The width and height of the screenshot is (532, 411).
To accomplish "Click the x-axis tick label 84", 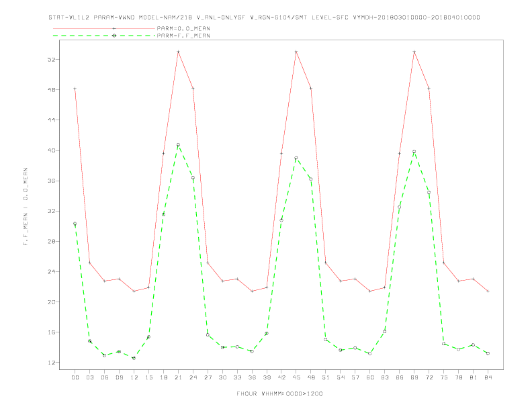I will (488, 377).
